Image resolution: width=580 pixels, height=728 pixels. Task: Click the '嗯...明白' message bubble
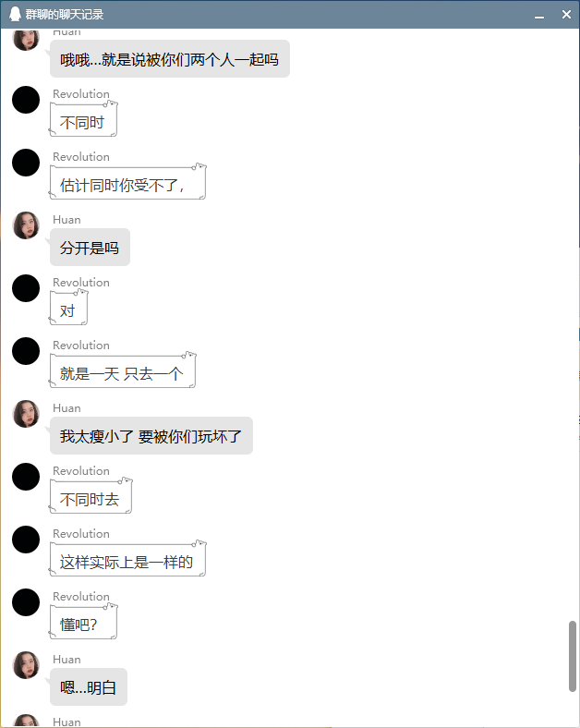click(x=89, y=687)
